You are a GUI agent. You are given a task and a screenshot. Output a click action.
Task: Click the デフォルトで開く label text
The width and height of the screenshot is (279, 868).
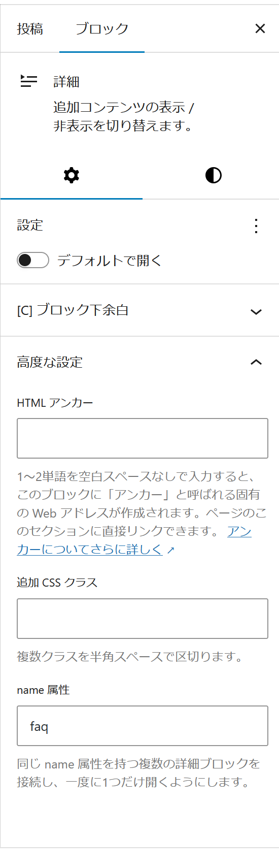point(109,261)
